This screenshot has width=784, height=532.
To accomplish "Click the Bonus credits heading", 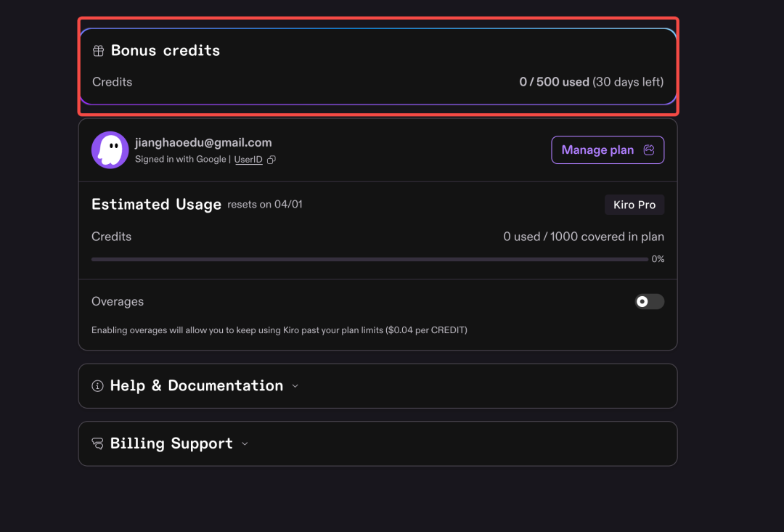I will [x=166, y=51].
